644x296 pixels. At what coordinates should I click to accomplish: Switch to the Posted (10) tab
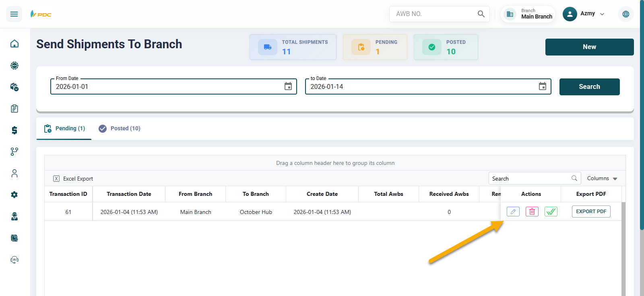(120, 128)
